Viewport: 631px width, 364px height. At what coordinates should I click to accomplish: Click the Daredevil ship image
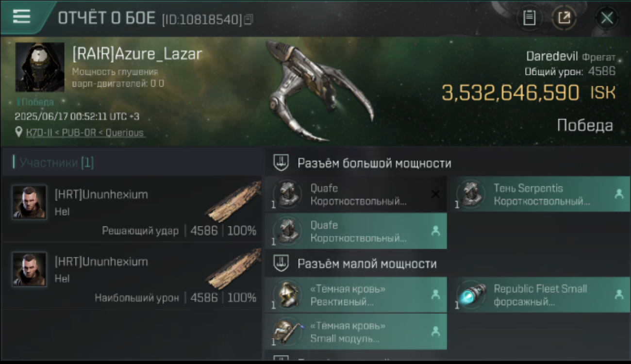318,92
